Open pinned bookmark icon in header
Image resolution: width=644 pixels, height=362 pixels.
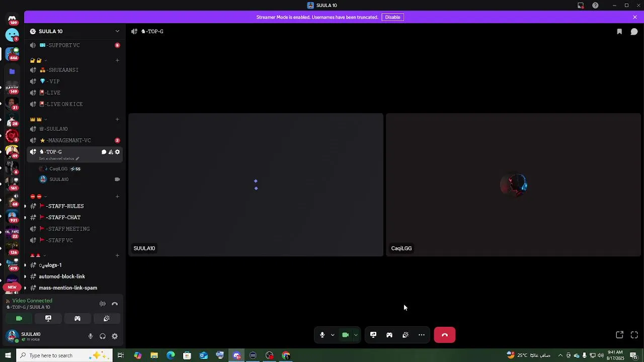point(619,31)
